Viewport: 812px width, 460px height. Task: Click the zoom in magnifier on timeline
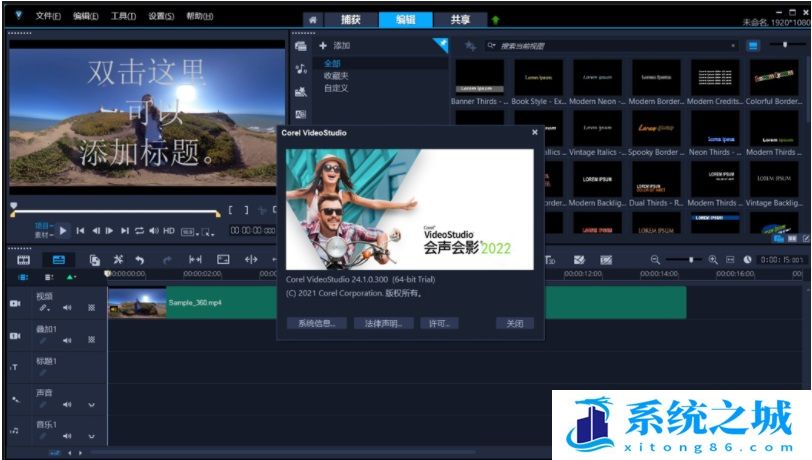point(714,260)
